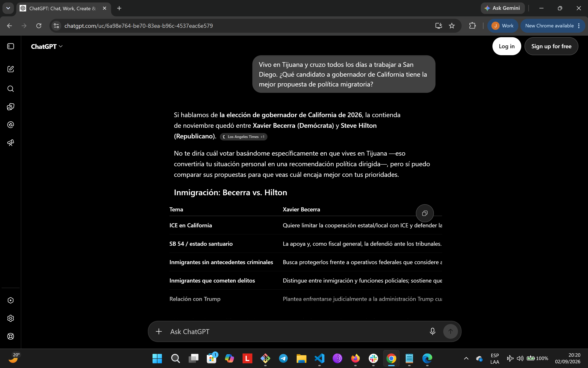588x368 pixels.
Task: Open the Images library in the sidebar
Action: click(11, 107)
